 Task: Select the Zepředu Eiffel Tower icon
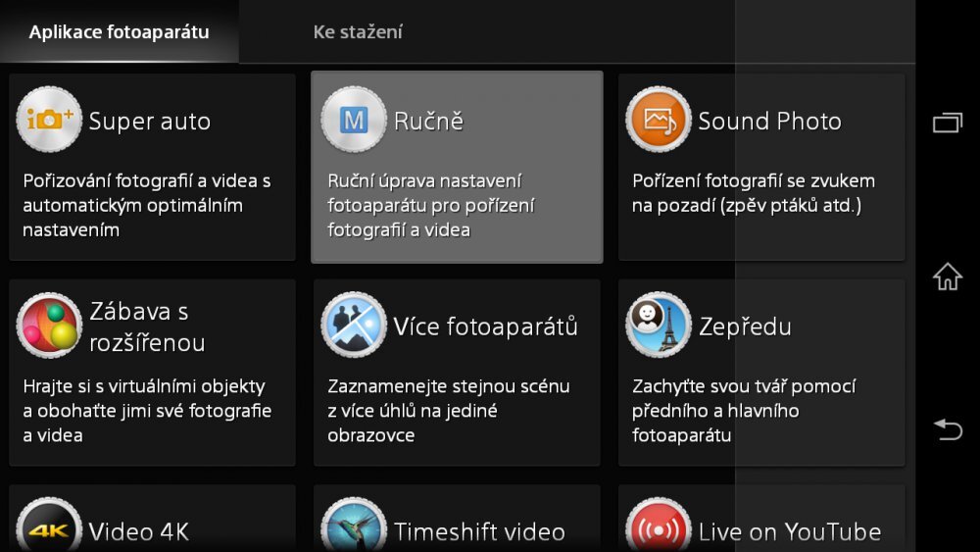point(659,326)
